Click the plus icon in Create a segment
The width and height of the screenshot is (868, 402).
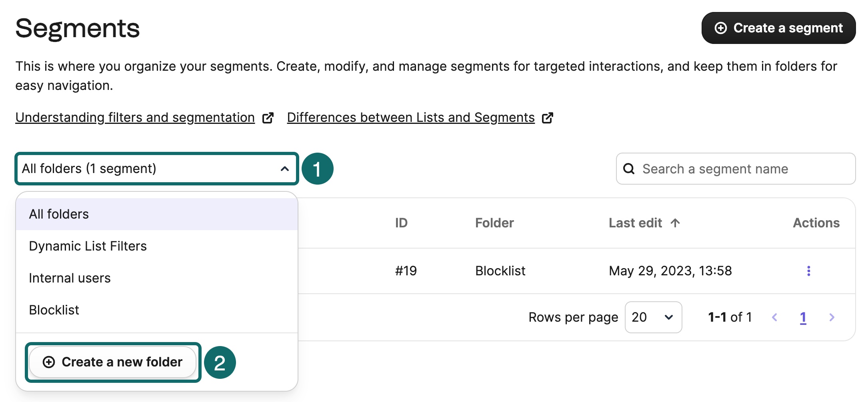[x=720, y=28]
